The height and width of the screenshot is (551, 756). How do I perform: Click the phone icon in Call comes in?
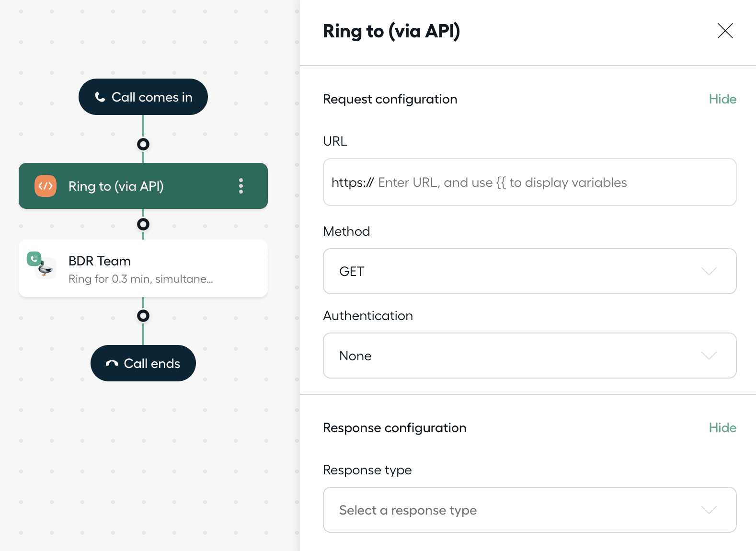pos(100,97)
